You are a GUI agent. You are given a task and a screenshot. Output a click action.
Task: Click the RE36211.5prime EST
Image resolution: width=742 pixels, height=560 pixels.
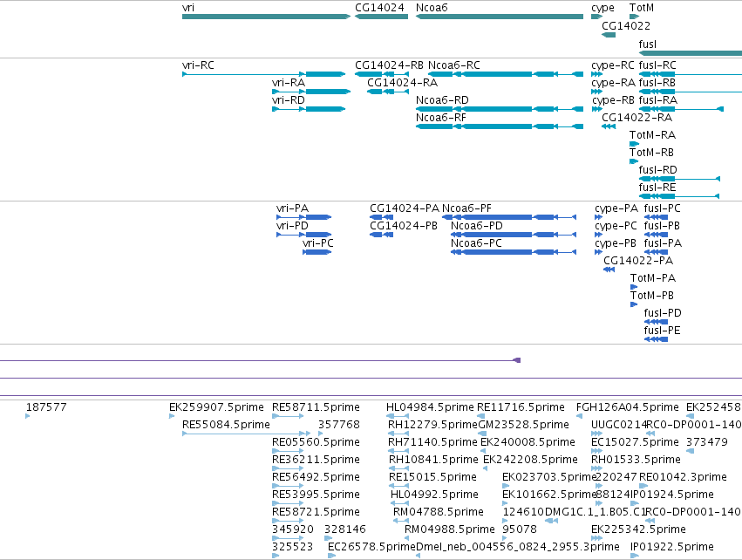[x=288, y=468]
